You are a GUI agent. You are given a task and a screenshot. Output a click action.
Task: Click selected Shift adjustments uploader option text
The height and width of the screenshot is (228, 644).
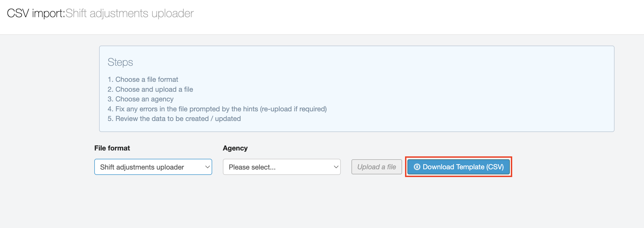click(x=142, y=167)
